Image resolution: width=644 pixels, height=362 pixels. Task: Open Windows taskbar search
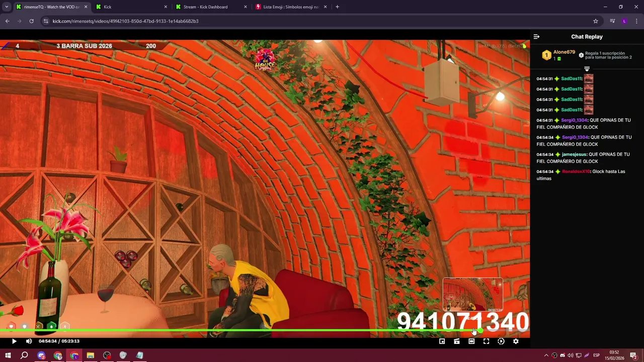(24, 355)
